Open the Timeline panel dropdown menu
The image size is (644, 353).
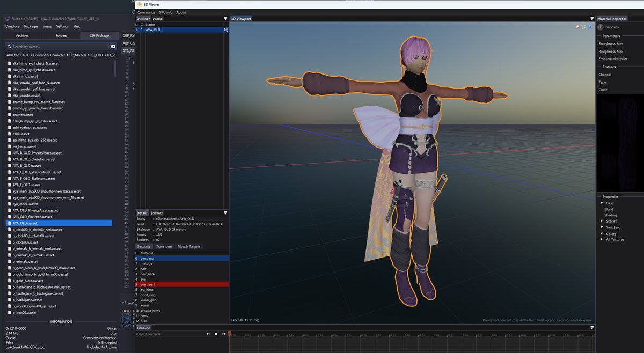(x=592, y=327)
